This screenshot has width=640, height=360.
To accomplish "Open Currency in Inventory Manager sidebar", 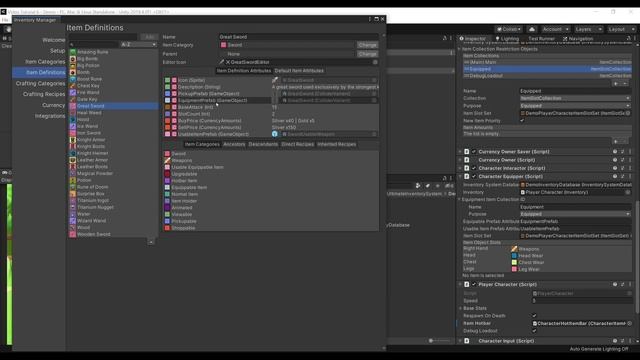I will (x=53, y=105).
